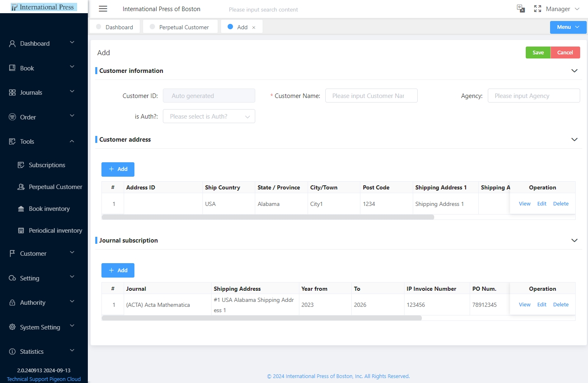This screenshot has height=383, width=588.
Task: Click the Dashboard person icon in sidebar
Action: click(12, 44)
